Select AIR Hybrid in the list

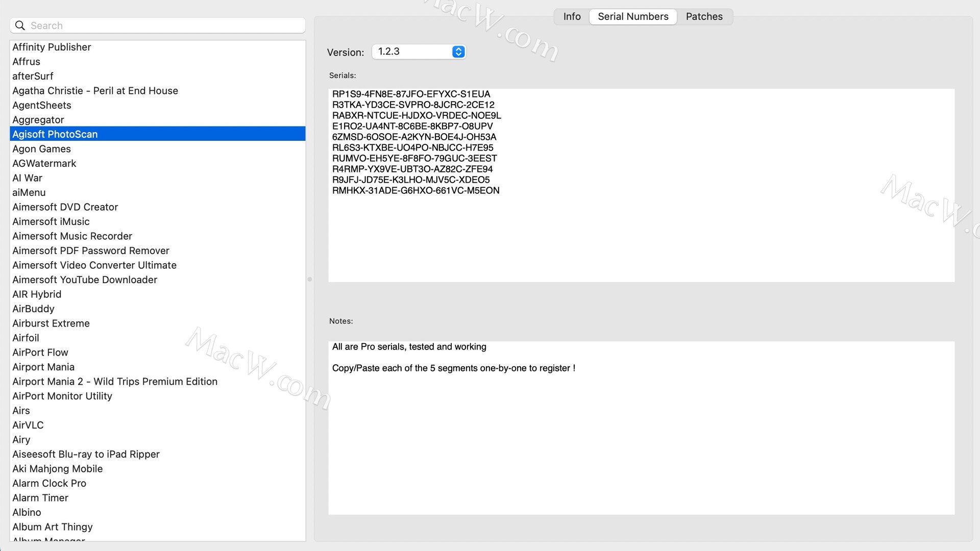pyautogui.click(x=158, y=294)
